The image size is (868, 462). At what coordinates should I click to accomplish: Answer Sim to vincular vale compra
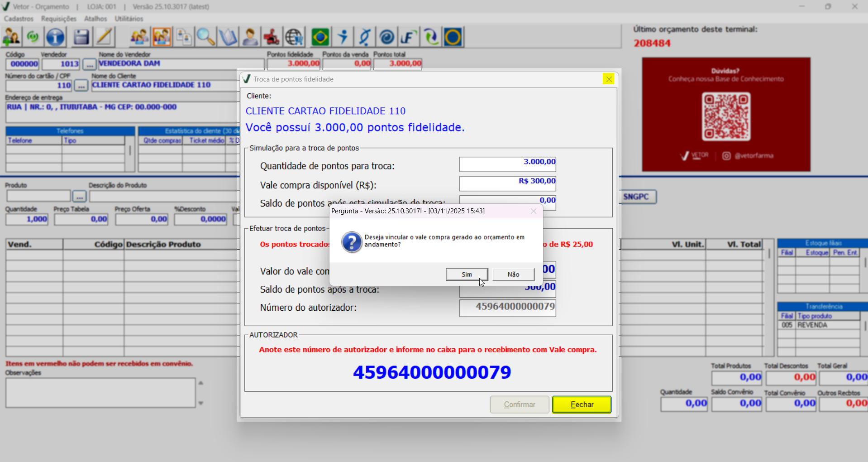(x=467, y=274)
